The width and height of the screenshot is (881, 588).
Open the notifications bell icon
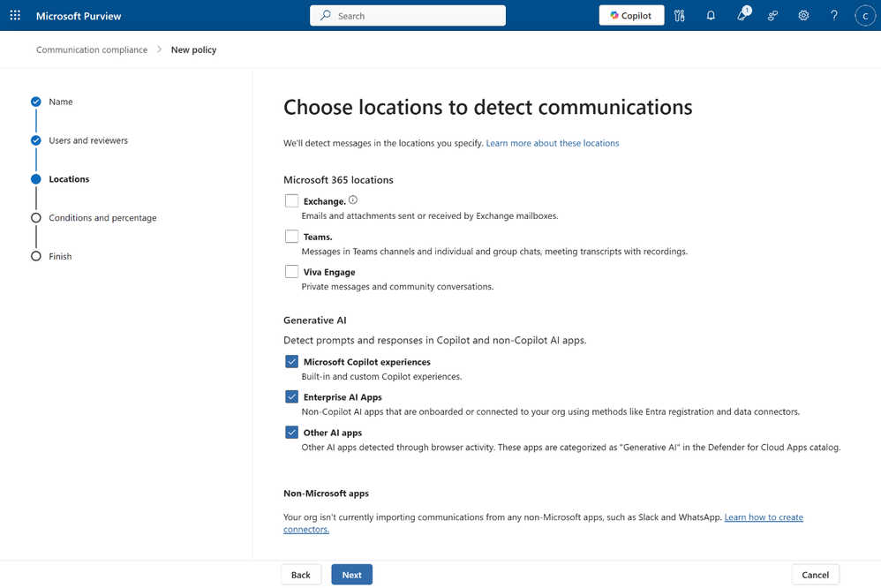click(711, 15)
